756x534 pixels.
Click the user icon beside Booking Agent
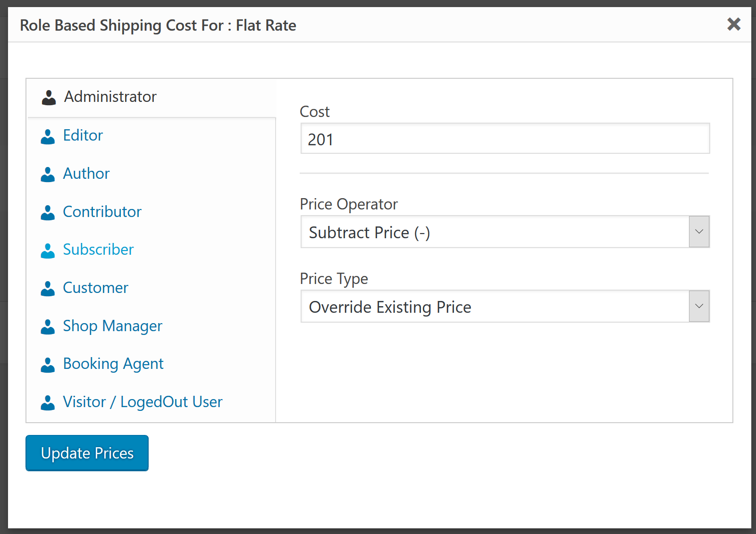pyautogui.click(x=48, y=365)
